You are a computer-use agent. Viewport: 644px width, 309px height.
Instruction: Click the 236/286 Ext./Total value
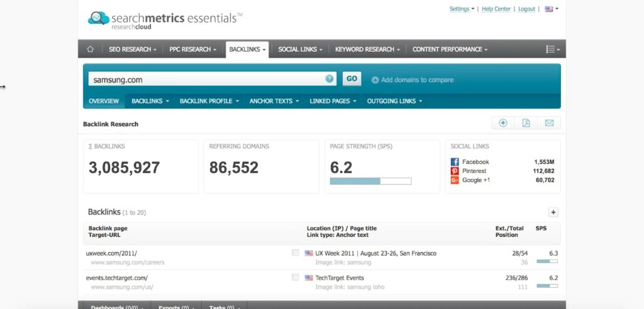point(517,278)
